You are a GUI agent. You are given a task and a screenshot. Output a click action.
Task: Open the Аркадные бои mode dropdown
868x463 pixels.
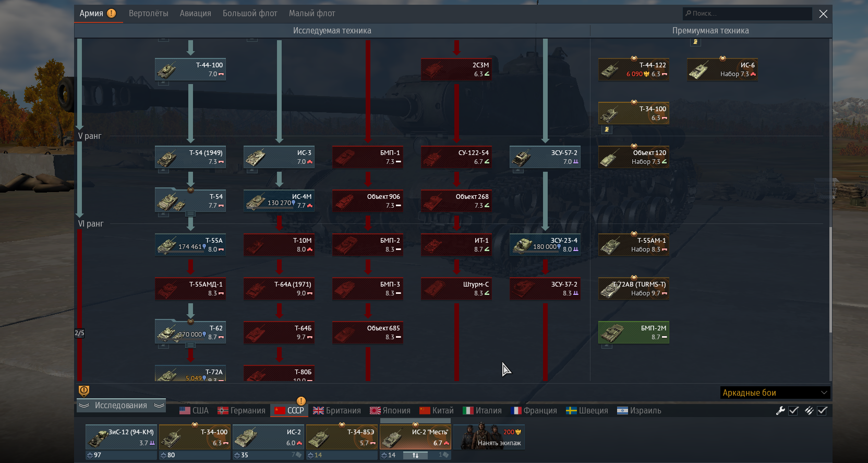point(775,393)
